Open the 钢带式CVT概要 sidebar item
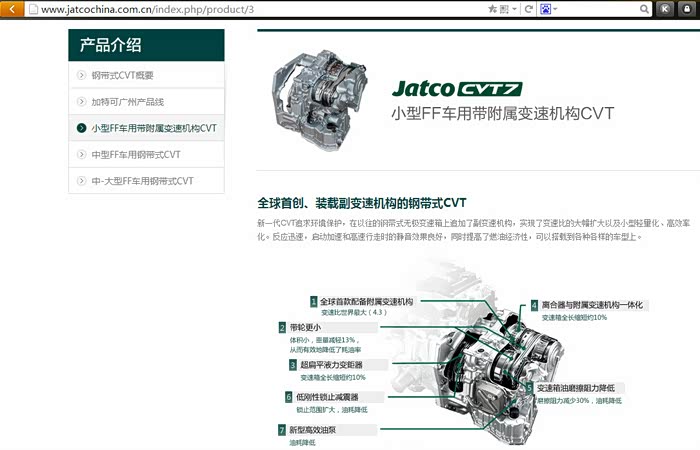This screenshot has width=700, height=450. tap(146, 75)
